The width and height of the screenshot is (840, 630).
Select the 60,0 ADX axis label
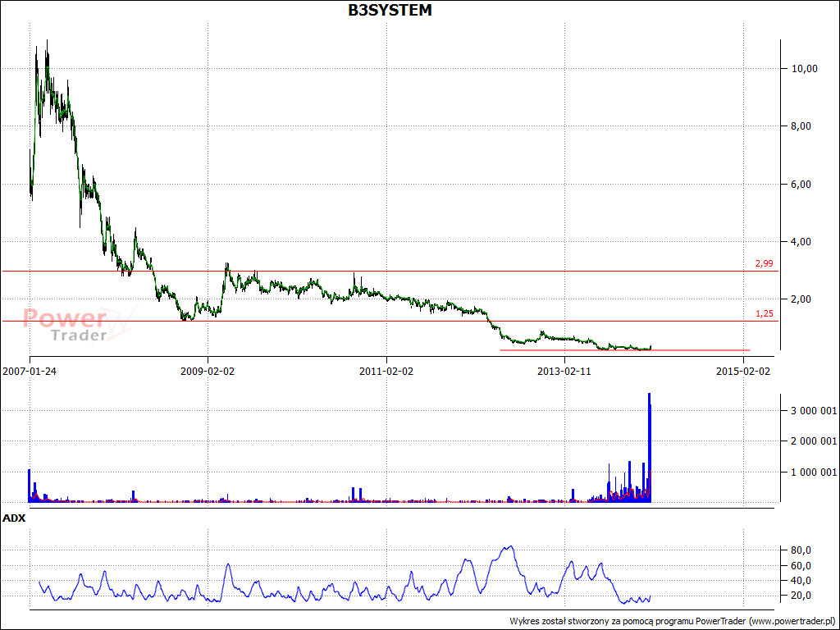[801, 566]
